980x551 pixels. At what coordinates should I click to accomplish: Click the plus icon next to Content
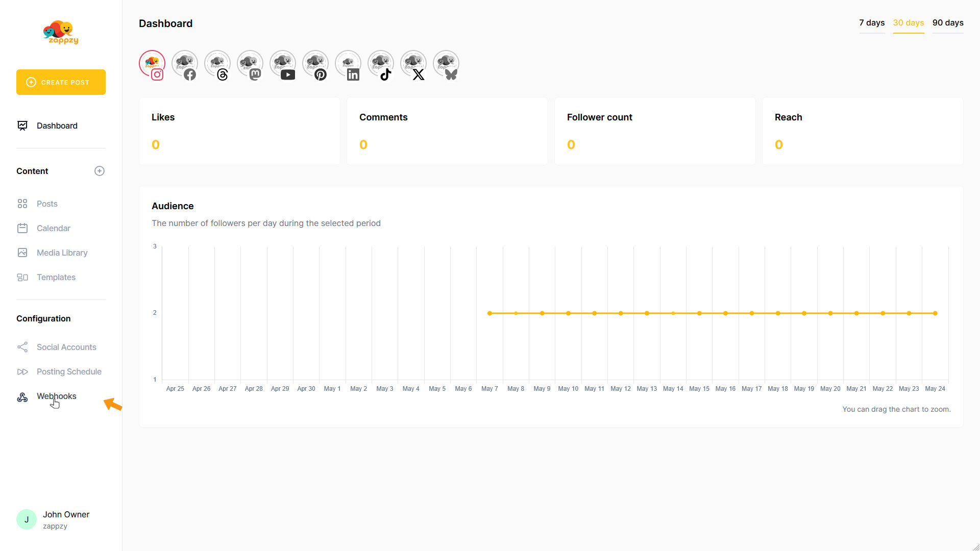pyautogui.click(x=100, y=171)
